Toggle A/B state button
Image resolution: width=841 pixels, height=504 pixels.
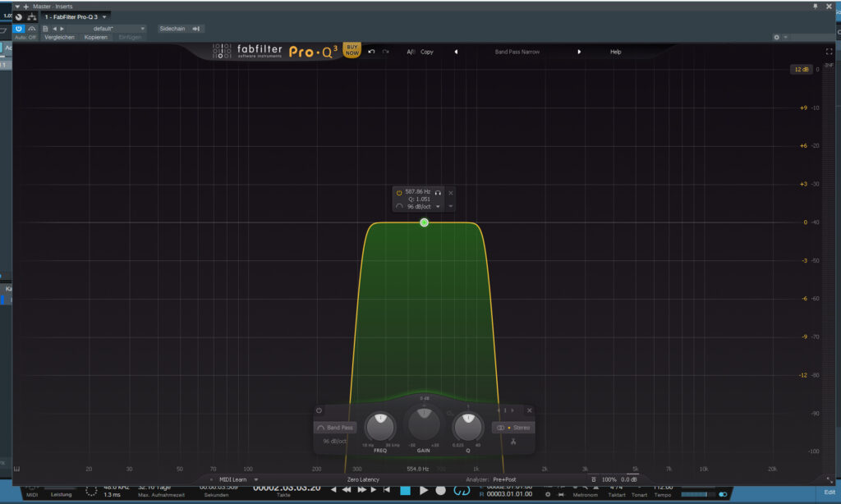click(411, 52)
